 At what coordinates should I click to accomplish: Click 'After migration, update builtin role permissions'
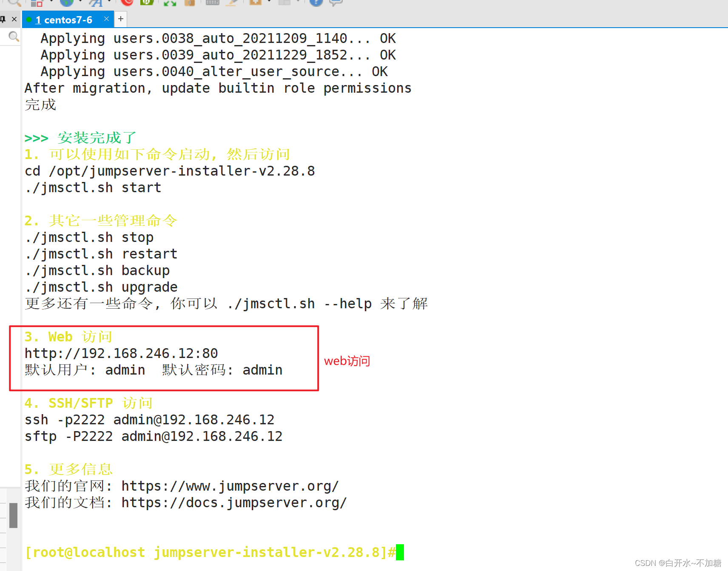[x=218, y=88]
